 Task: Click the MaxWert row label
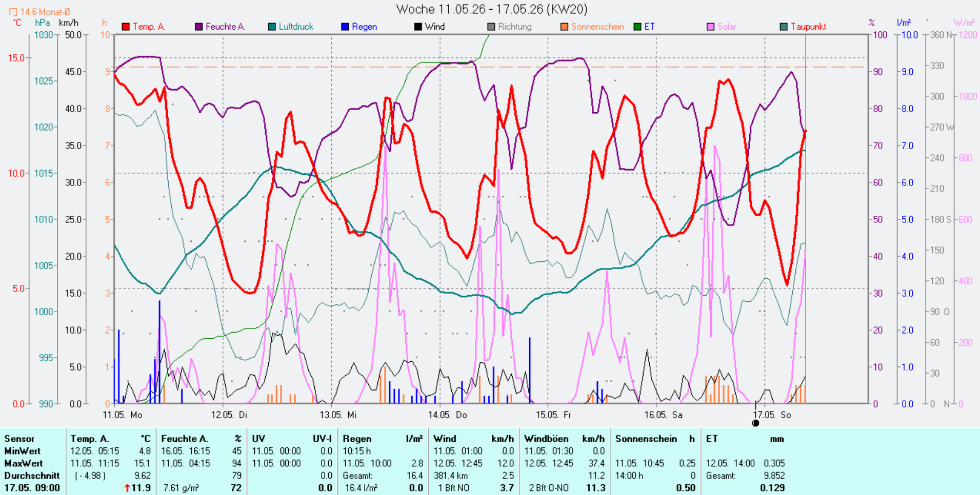point(24,463)
